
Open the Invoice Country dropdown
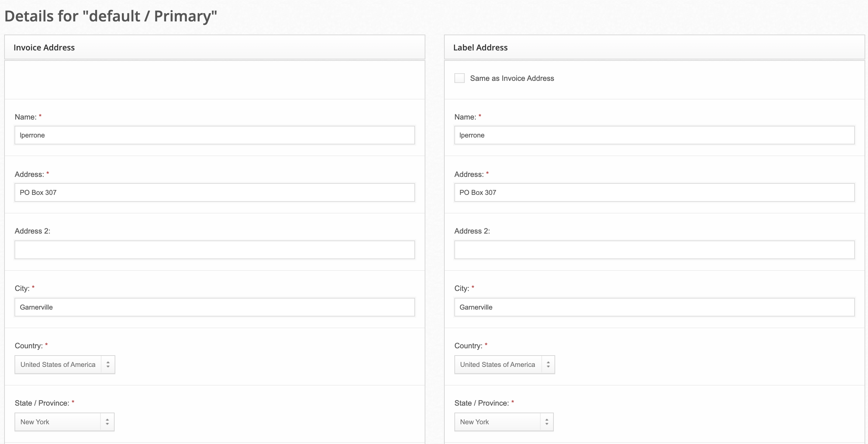65,365
